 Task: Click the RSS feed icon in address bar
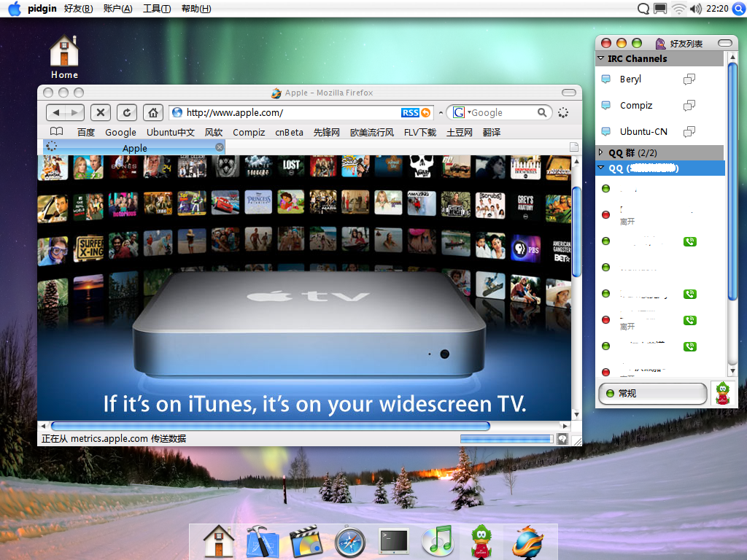415,113
